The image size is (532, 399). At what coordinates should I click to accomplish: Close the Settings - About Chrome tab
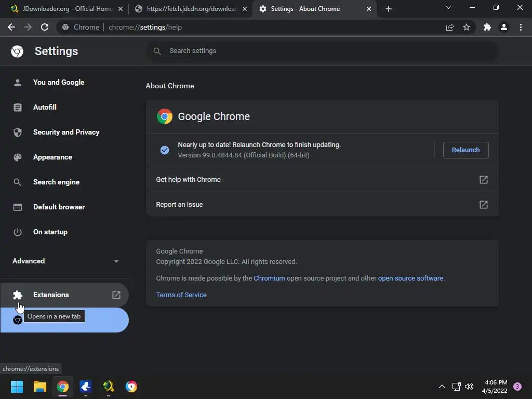pyautogui.click(x=369, y=9)
